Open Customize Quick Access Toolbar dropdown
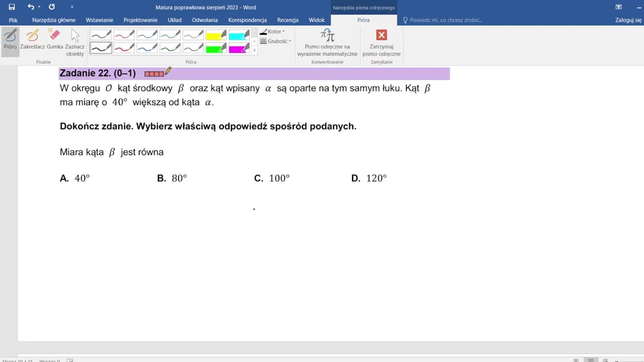644x362 pixels. pyautogui.click(x=72, y=7)
